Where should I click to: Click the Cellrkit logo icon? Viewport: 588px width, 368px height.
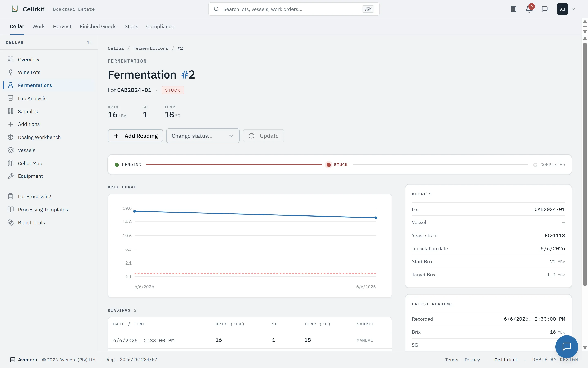(14, 9)
